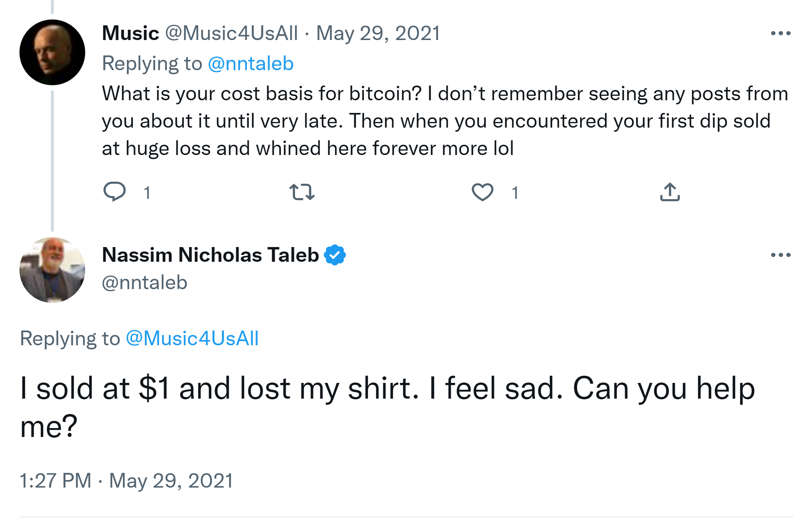Click the reply icon on Music's tweet
The image size is (812, 529).
(115, 192)
